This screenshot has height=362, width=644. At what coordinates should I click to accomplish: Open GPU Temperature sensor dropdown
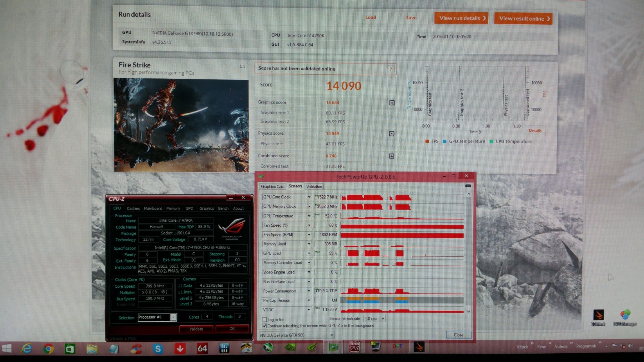point(309,216)
